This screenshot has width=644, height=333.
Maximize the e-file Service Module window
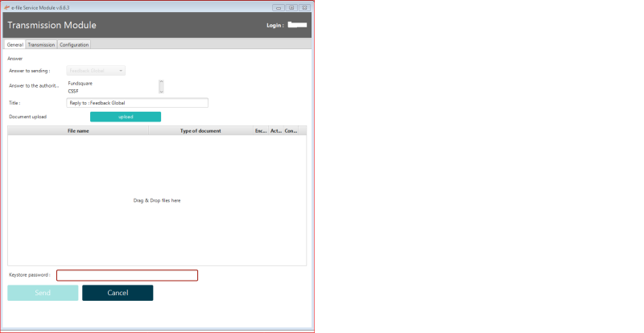291,7
